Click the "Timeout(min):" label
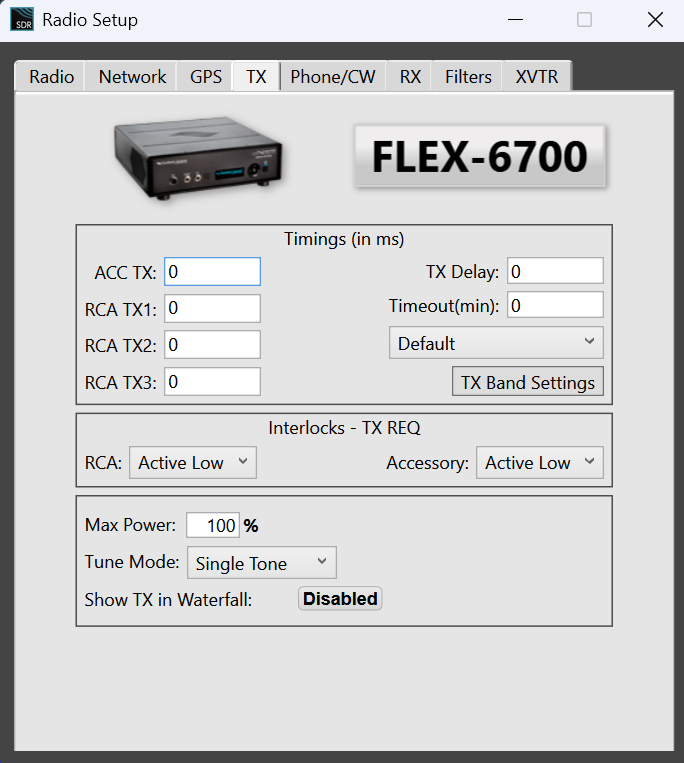Image resolution: width=684 pixels, height=763 pixels. click(444, 306)
